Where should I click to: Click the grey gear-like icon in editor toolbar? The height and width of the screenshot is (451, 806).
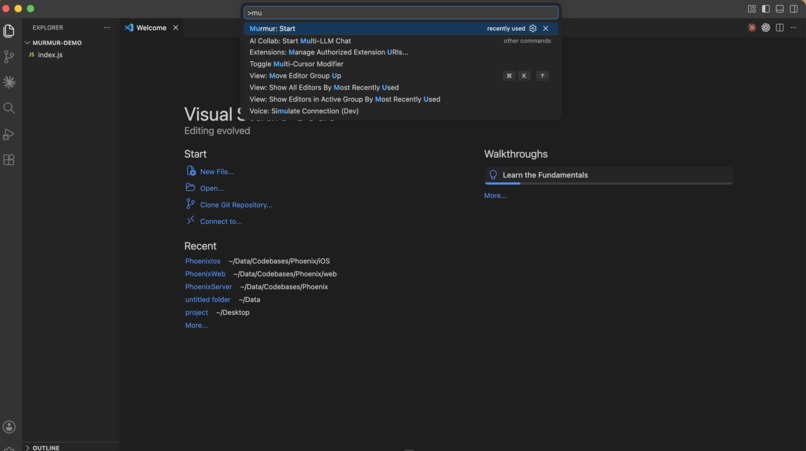(x=766, y=28)
